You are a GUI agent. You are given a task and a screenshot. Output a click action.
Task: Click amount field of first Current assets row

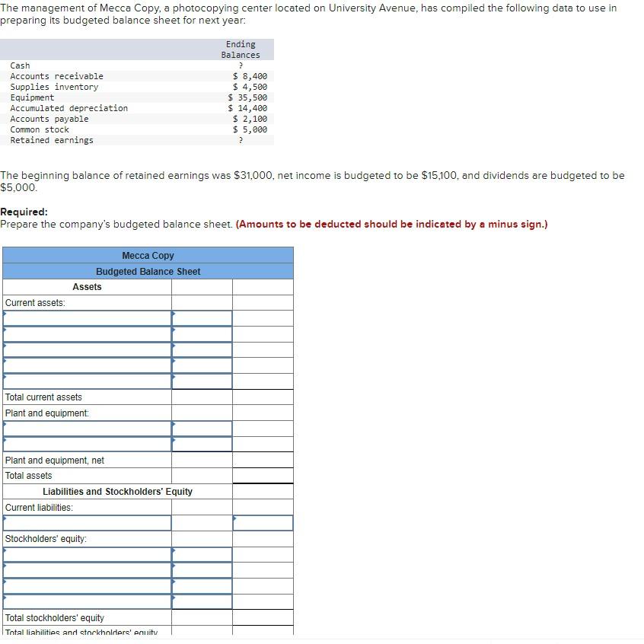(x=202, y=318)
